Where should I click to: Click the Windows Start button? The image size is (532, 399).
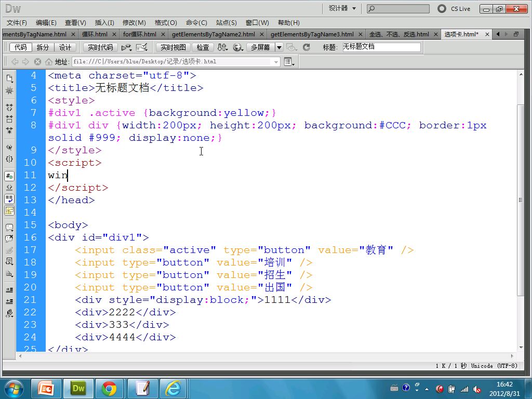(x=14, y=389)
